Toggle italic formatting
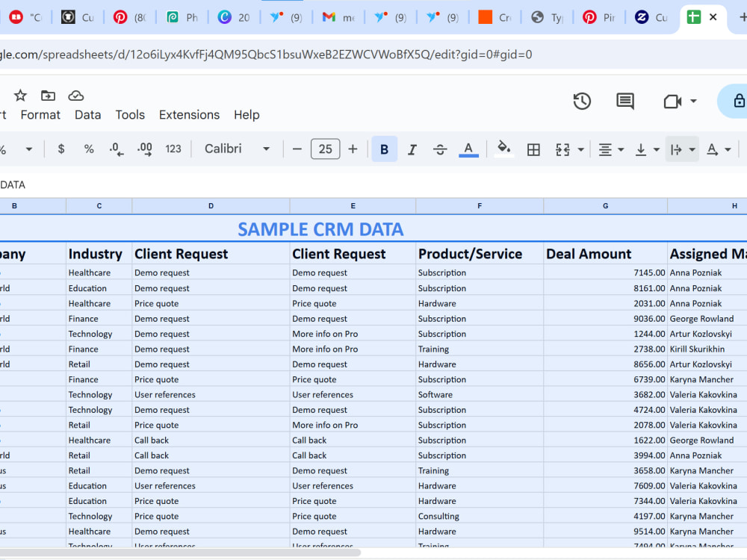This screenshot has width=747, height=560. coord(412,149)
